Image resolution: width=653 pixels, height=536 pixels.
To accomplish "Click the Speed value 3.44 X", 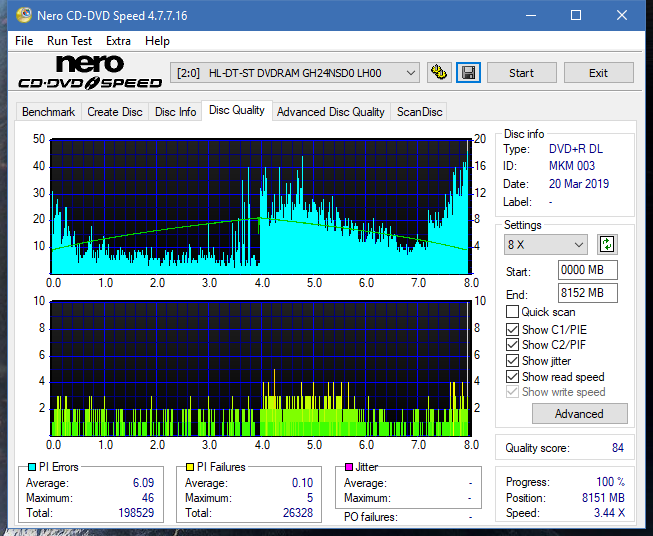I will pos(609,513).
